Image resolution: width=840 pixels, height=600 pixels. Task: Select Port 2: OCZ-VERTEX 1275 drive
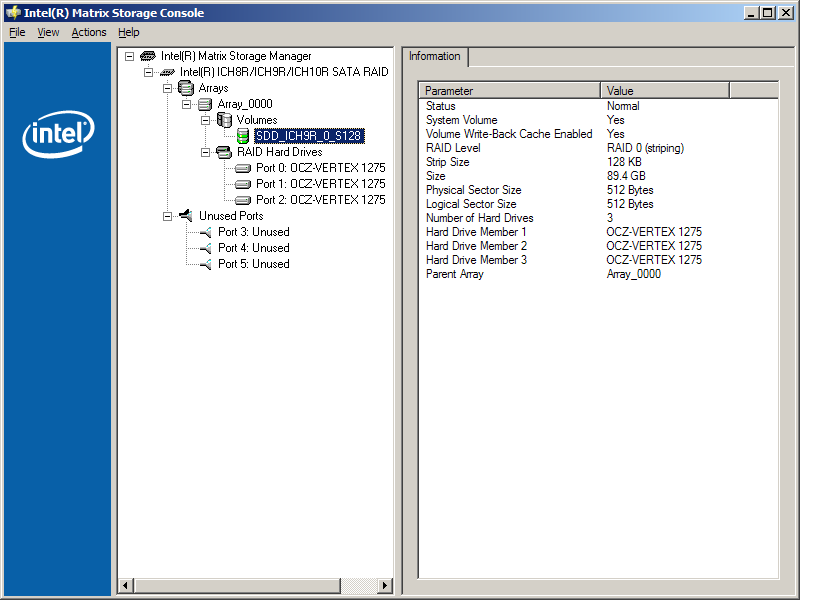[320, 200]
